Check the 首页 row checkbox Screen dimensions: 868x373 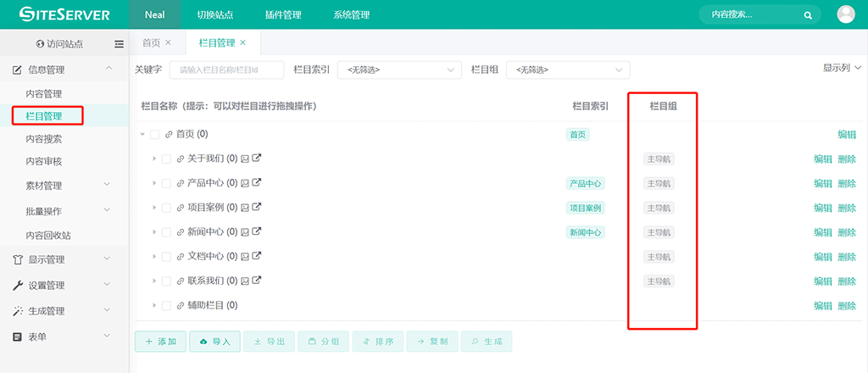click(155, 135)
